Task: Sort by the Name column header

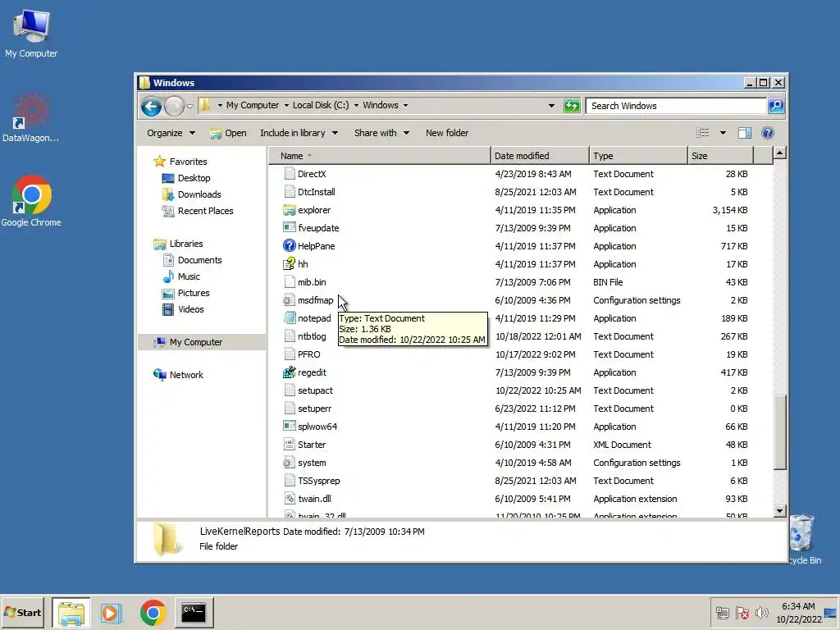Action: tap(380, 156)
